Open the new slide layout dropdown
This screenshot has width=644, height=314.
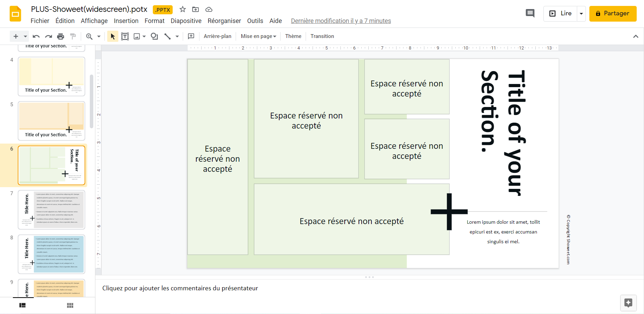coord(24,36)
